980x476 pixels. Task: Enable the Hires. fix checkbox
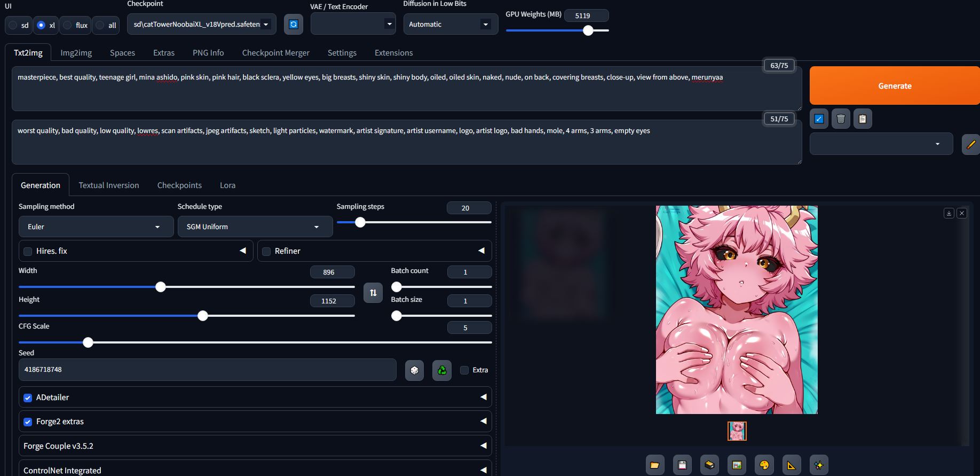tap(28, 252)
